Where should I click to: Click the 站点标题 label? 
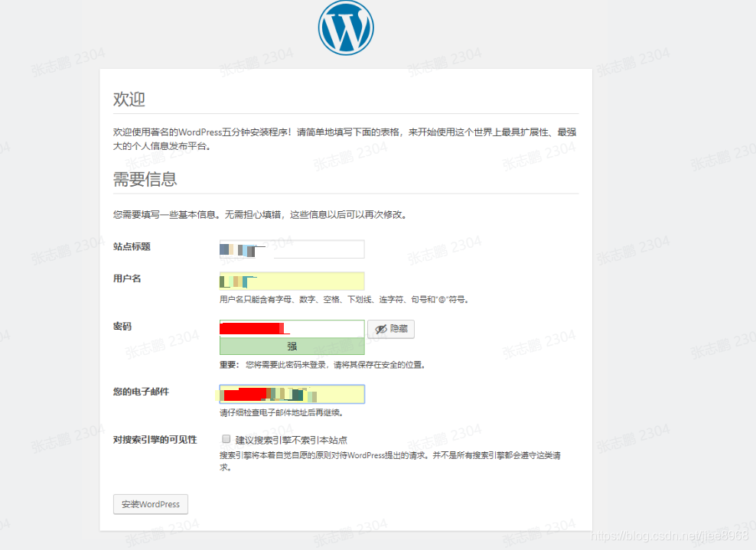132,247
